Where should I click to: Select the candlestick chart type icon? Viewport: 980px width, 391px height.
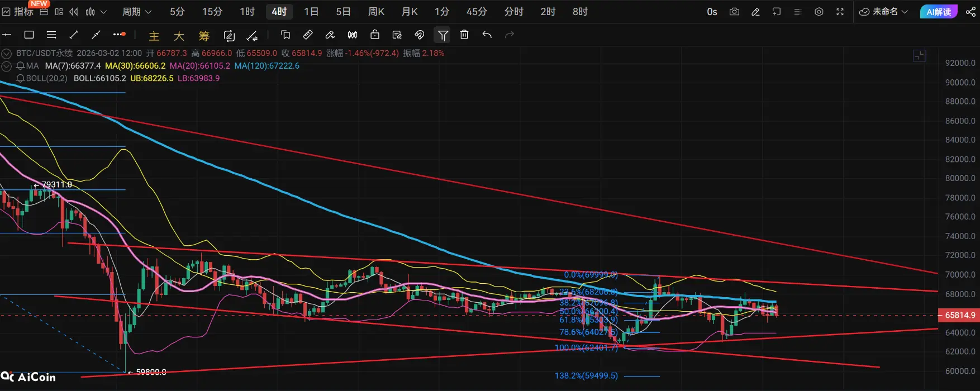point(90,12)
